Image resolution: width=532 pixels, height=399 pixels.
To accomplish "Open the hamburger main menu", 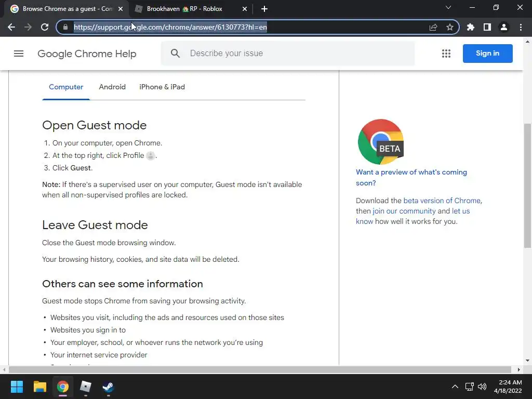I will pyautogui.click(x=19, y=54).
